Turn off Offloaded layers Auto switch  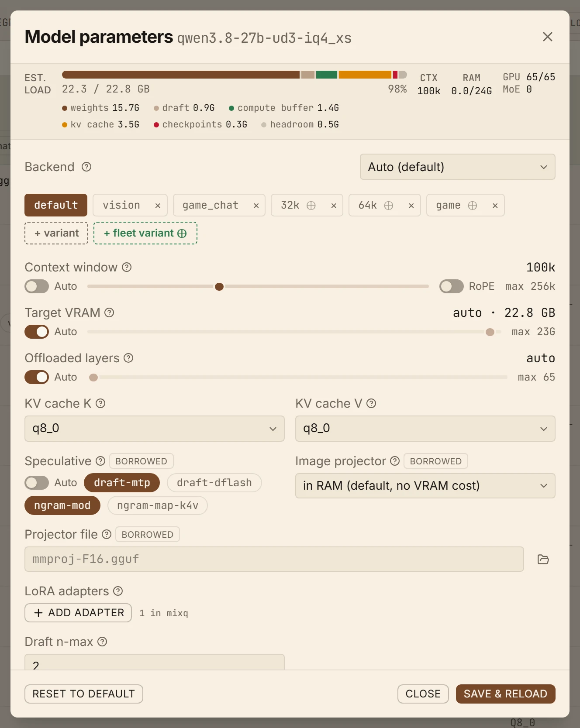click(x=37, y=377)
